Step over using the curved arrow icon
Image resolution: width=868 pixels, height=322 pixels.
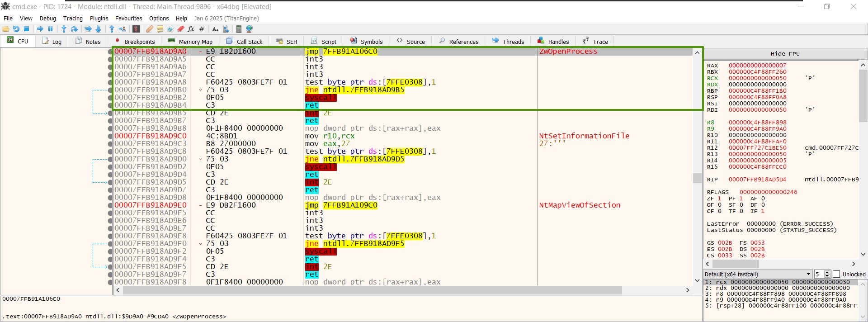(75, 29)
